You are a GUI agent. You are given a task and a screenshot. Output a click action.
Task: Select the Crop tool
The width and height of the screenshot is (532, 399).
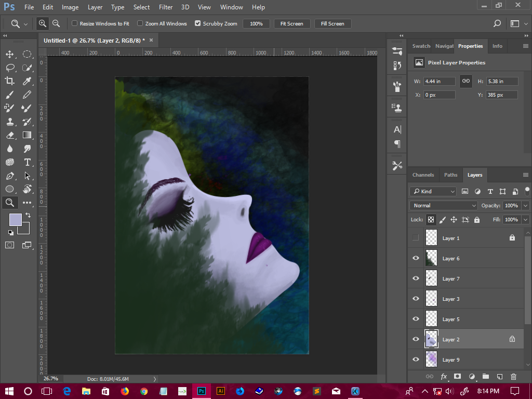pyautogui.click(x=10, y=81)
